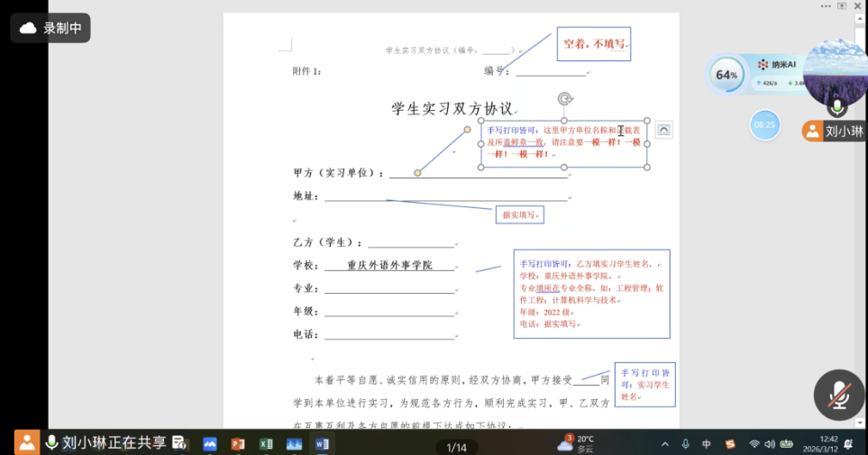
Task: Expand the hidden system tray icons chevron
Action: point(665,444)
